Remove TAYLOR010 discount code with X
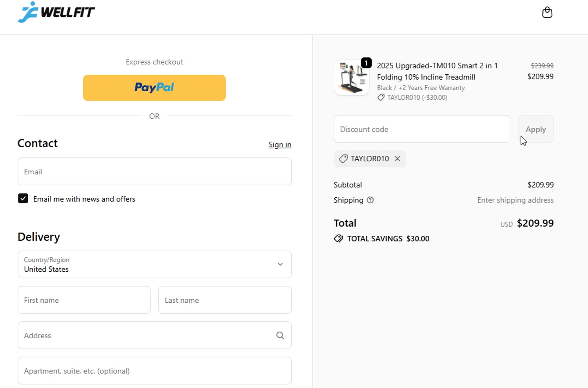 (397, 159)
